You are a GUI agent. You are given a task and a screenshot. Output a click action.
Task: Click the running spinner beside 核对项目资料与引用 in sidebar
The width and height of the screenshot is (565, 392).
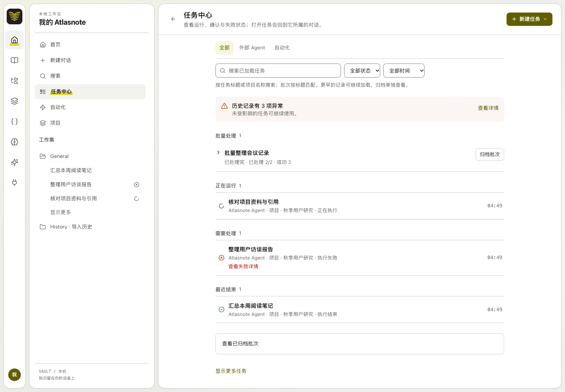tap(137, 199)
